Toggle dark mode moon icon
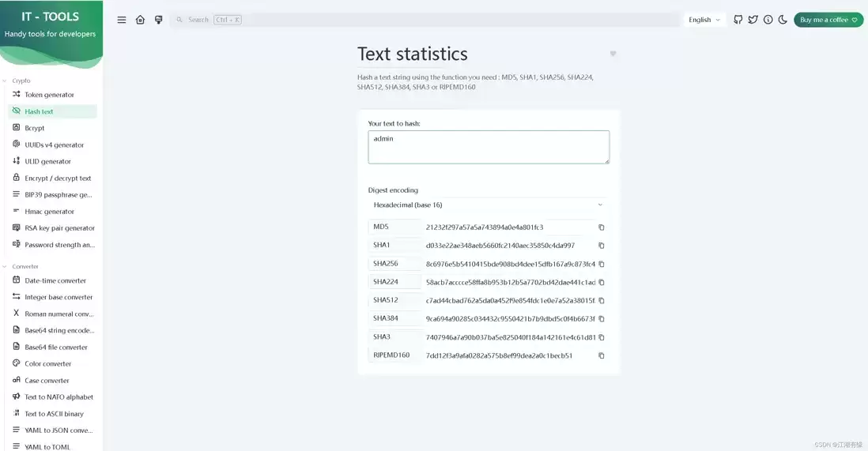The height and width of the screenshot is (451, 868). (x=783, y=20)
